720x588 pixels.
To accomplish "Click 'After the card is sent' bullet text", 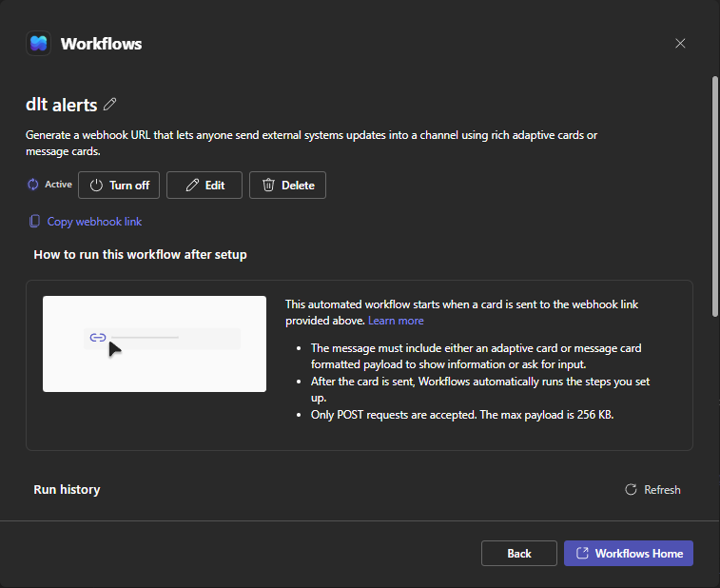I will (x=480, y=389).
